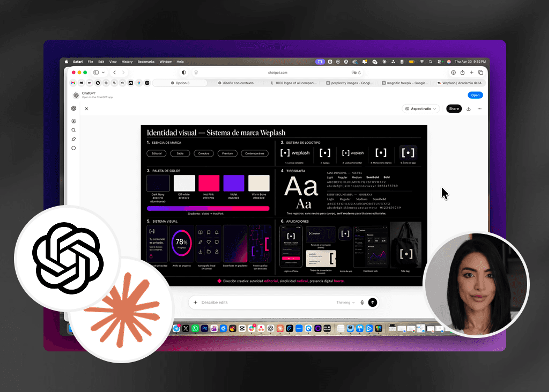Click the Safari privacy shield icon
Screen dimensions: 549x392
click(x=184, y=72)
